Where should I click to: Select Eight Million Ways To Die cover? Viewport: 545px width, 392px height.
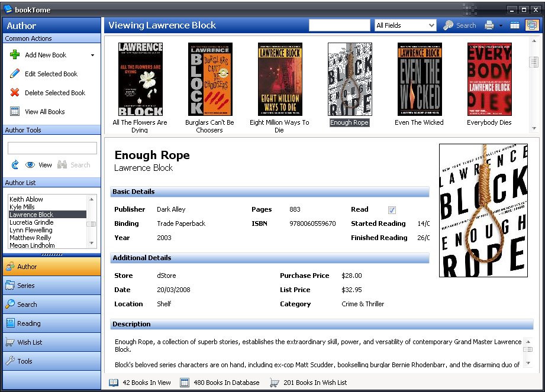click(280, 79)
